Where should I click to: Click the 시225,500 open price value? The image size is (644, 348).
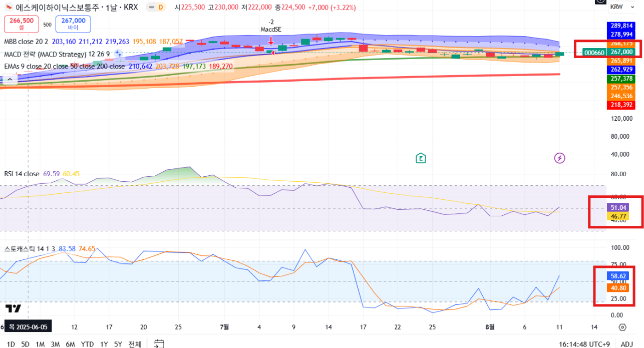189,8
